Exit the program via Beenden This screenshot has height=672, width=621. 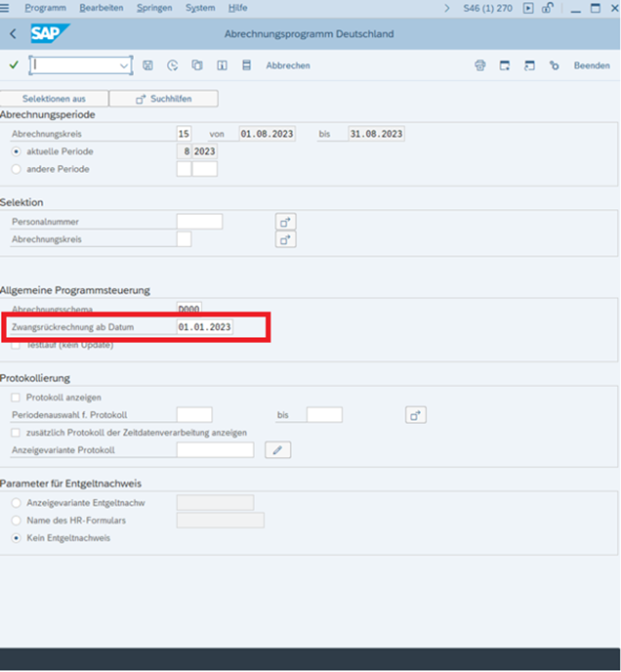(x=591, y=65)
